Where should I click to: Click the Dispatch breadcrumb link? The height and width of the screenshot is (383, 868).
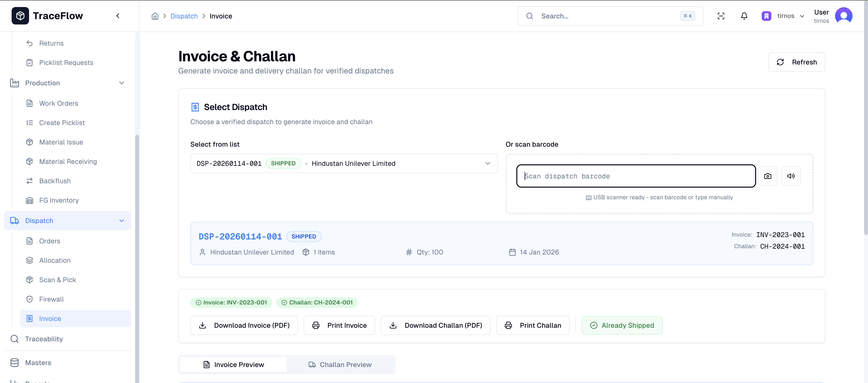coord(184,16)
